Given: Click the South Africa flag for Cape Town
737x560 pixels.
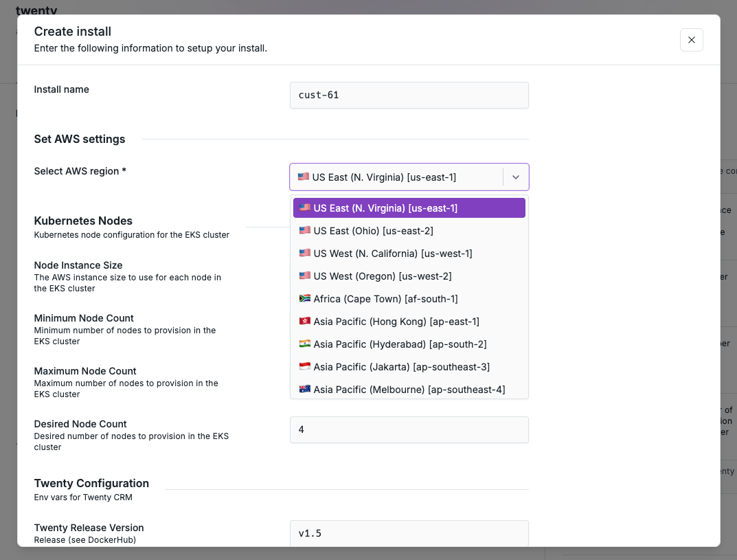Looking at the screenshot, I should pos(304,298).
